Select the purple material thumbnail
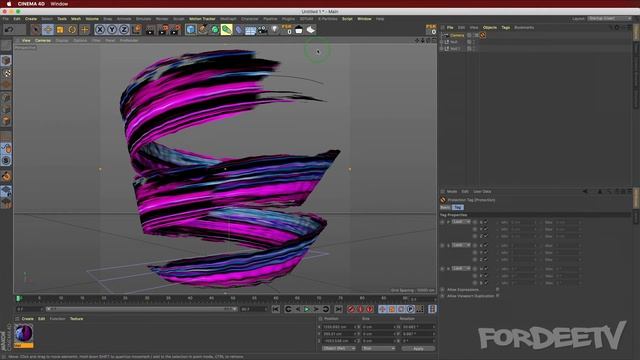This screenshot has height=360, width=640. pos(24,333)
